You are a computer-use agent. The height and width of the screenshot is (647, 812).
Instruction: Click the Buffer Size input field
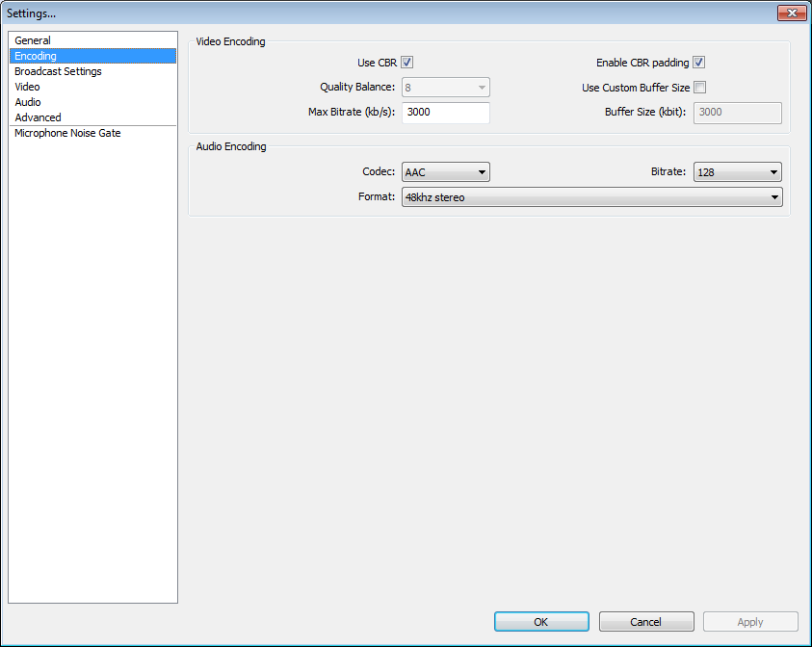coord(737,113)
